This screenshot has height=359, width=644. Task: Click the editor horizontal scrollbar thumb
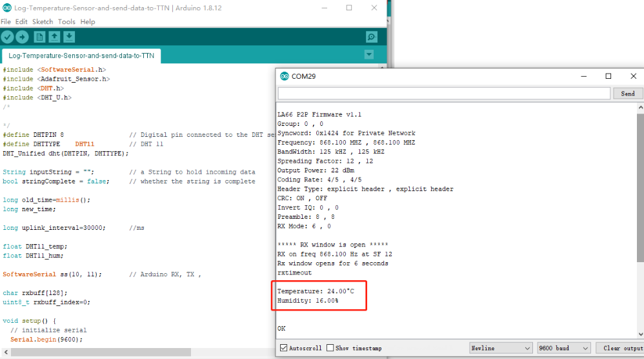click(x=101, y=352)
